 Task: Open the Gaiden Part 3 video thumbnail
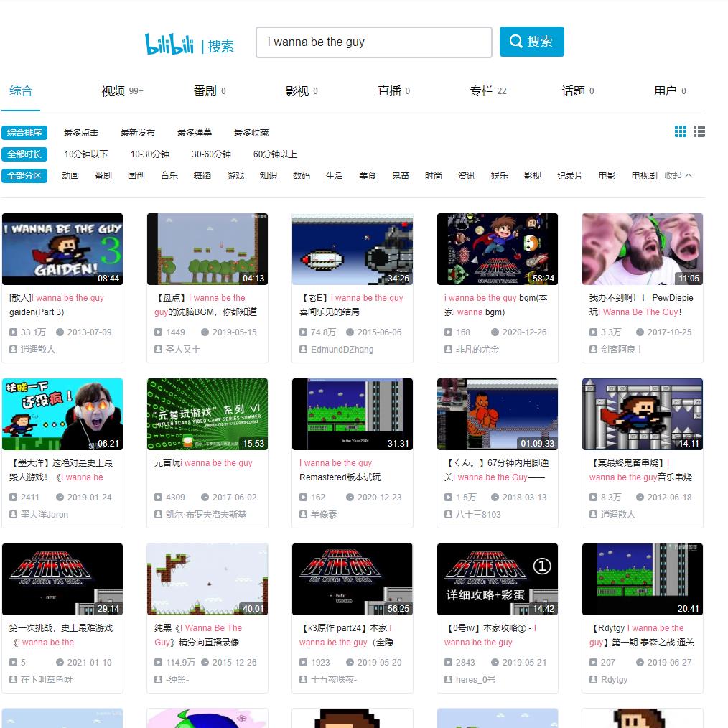click(62, 249)
